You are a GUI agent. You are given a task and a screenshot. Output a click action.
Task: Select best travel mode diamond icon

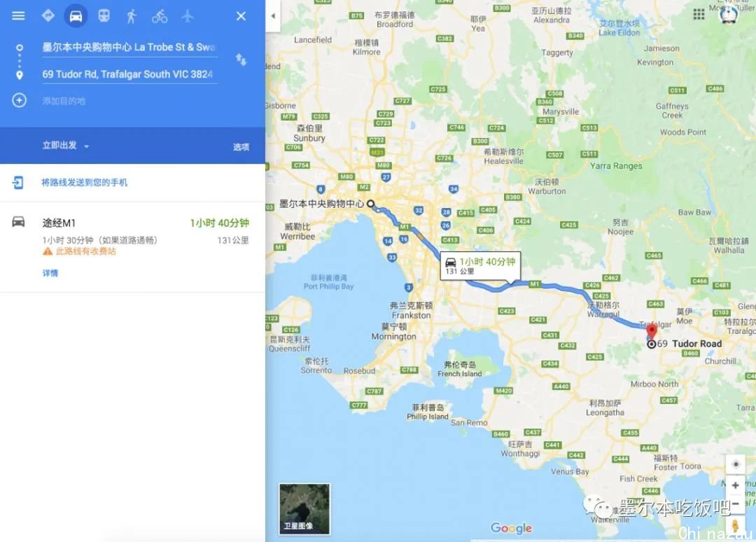click(x=48, y=15)
